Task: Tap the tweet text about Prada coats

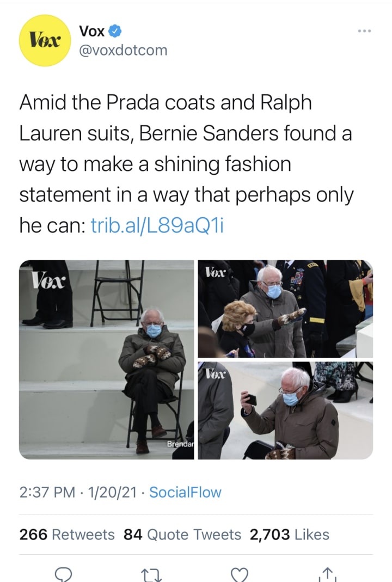Action: pyautogui.click(x=186, y=163)
